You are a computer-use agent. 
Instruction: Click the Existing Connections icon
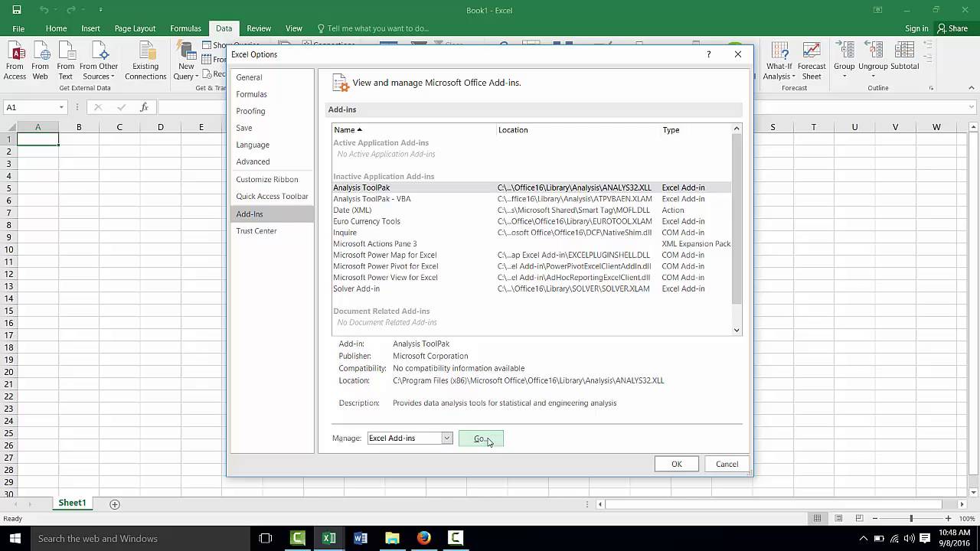click(x=145, y=61)
